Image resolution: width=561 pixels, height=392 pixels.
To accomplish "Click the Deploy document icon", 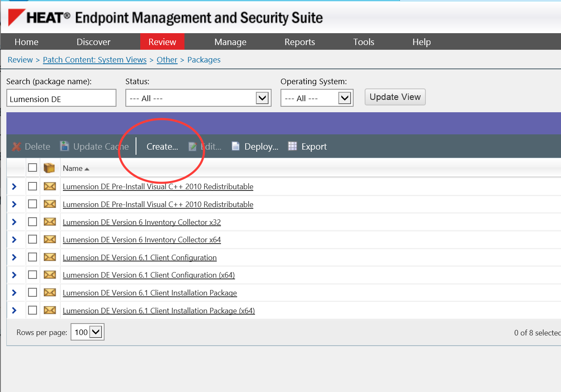I will point(235,146).
